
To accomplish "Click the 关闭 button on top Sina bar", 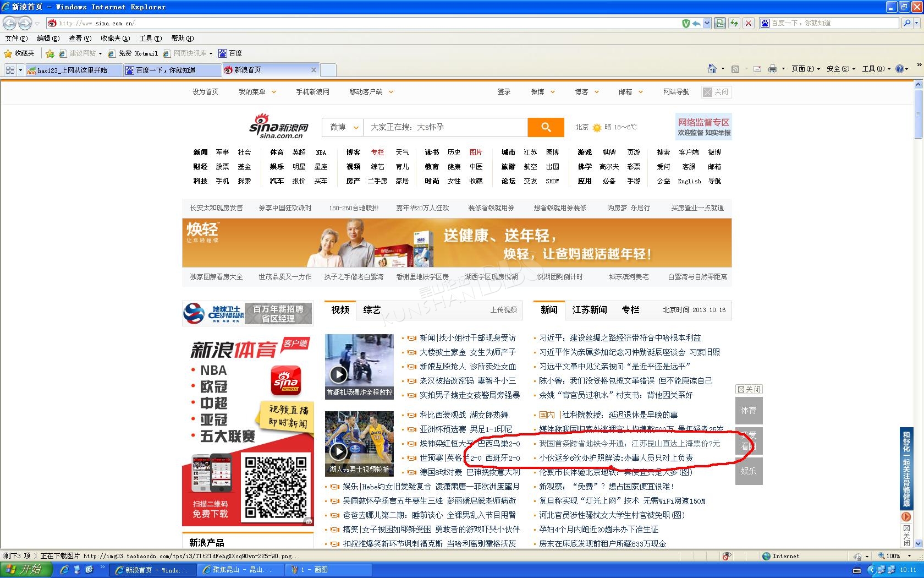I will click(x=717, y=92).
